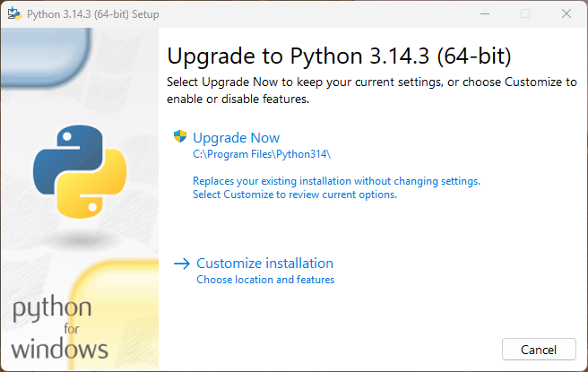This screenshot has width=588, height=372.
Task: Click the UAC shield icon beside Upgrade Now
Action: [x=180, y=137]
